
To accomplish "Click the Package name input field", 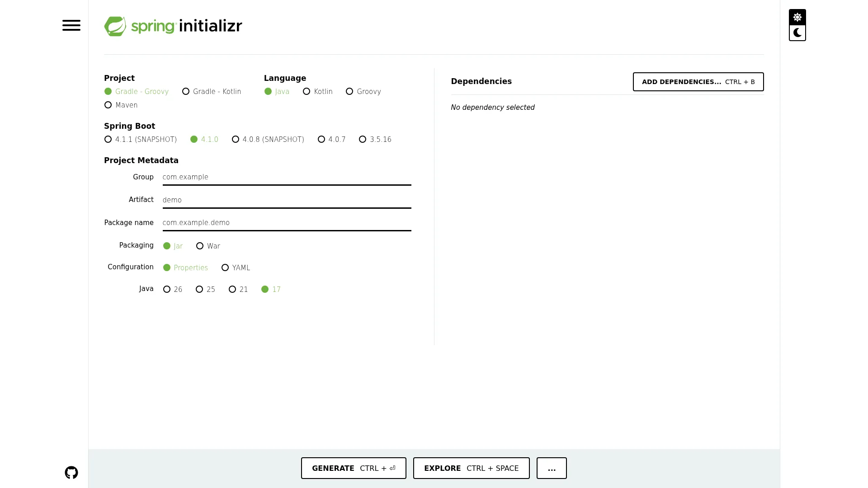I will point(287,223).
